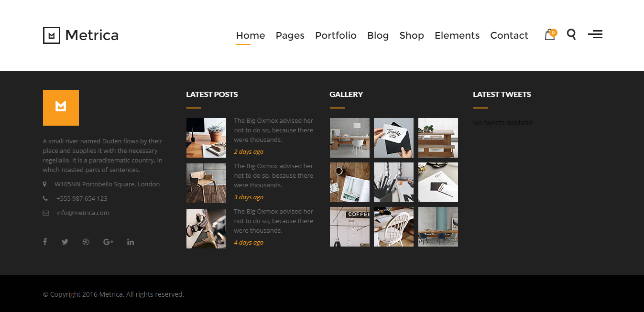Open the white chair gallery image
Screen dimensions: 644x312
pyautogui.click(x=393, y=226)
